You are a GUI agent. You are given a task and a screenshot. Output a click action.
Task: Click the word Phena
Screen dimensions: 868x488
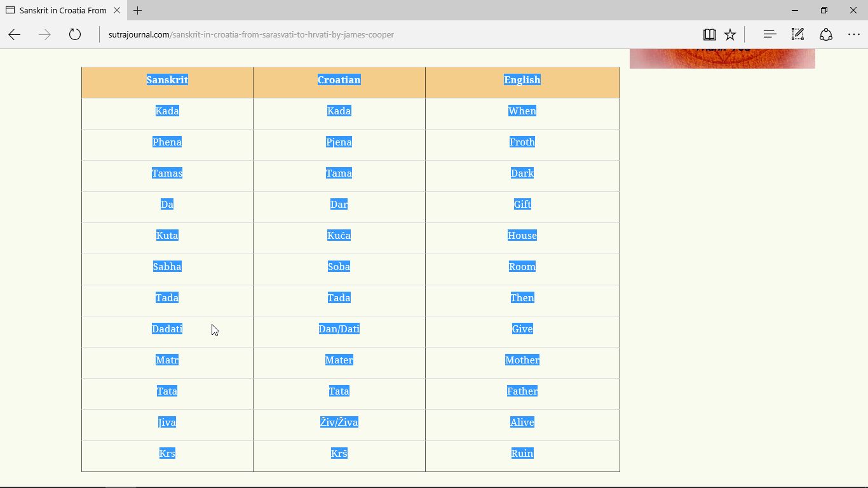[167, 142]
